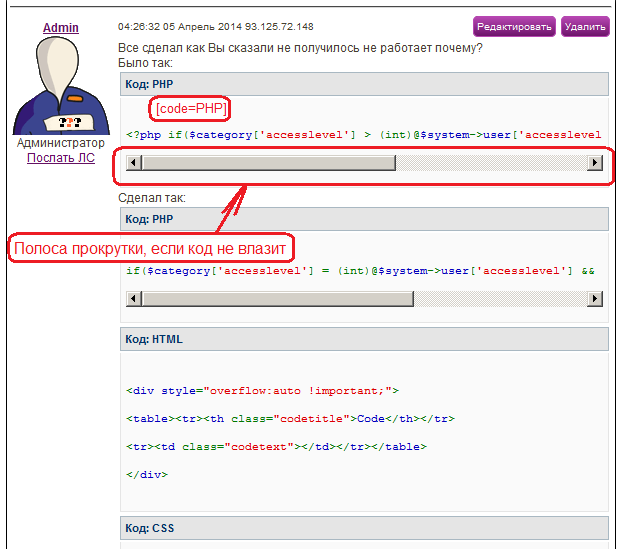Click the '<tr><td class="codetext">' code line

pos(276,447)
